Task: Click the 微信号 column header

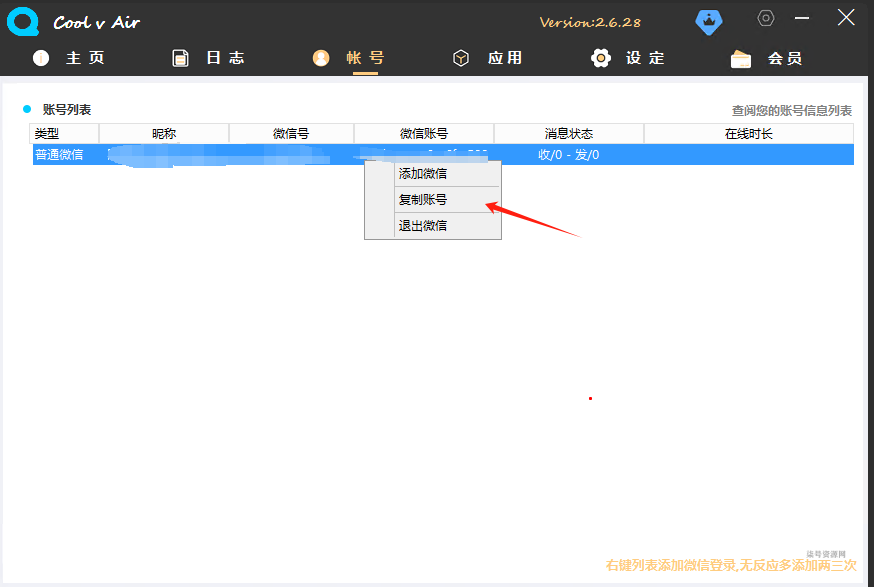Action: point(291,134)
